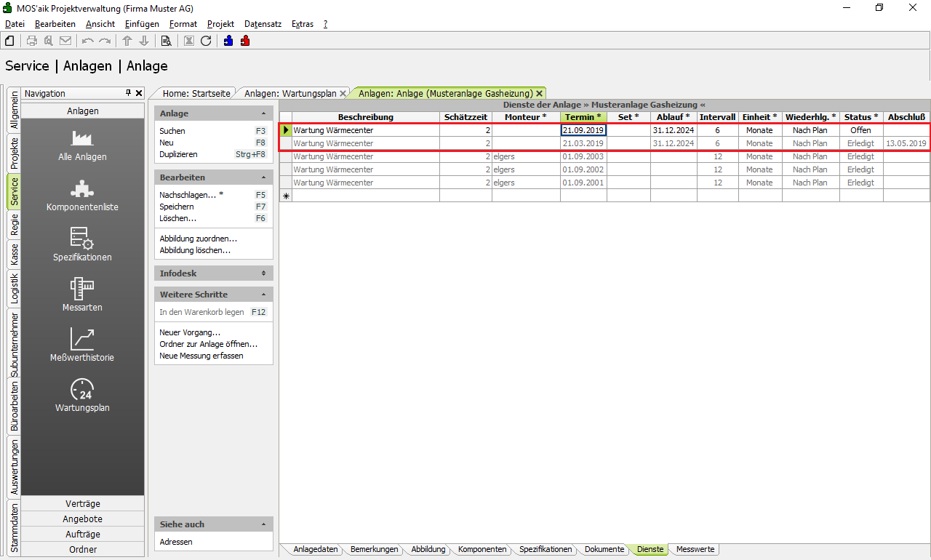
Task: Open the Datei menu
Action: [15, 24]
